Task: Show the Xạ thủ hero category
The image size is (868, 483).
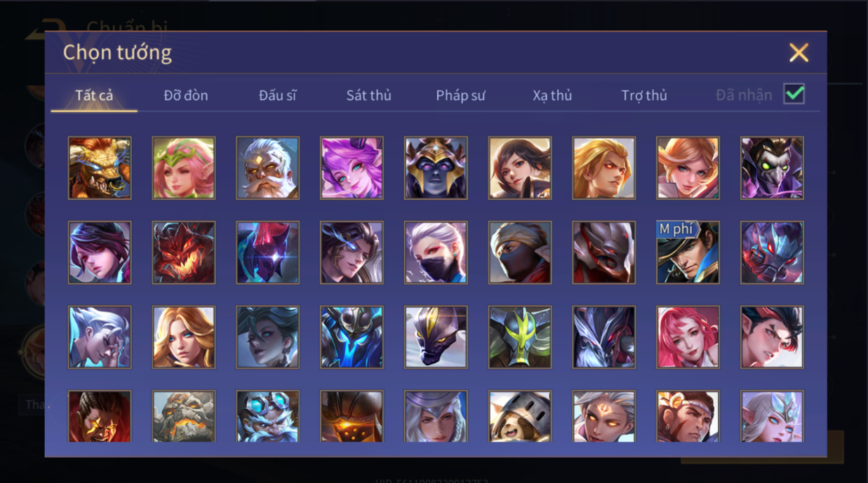Action: point(552,95)
